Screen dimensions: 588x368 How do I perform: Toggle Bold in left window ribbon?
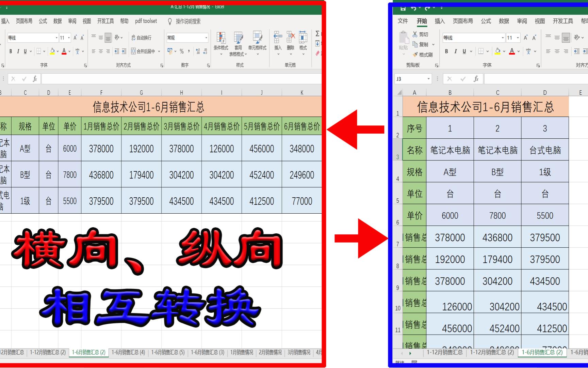[11, 51]
